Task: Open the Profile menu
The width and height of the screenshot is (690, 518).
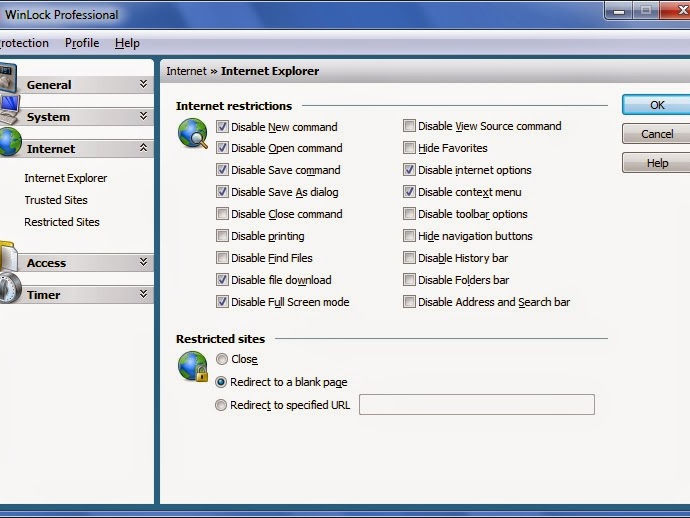Action: coord(82,43)
